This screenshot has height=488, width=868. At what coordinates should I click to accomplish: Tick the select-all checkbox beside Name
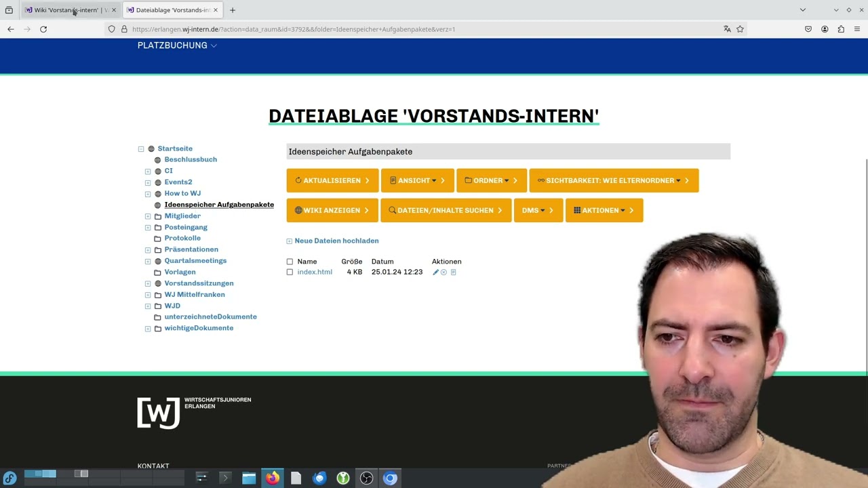pyautogui.click(x=290, y=262)
